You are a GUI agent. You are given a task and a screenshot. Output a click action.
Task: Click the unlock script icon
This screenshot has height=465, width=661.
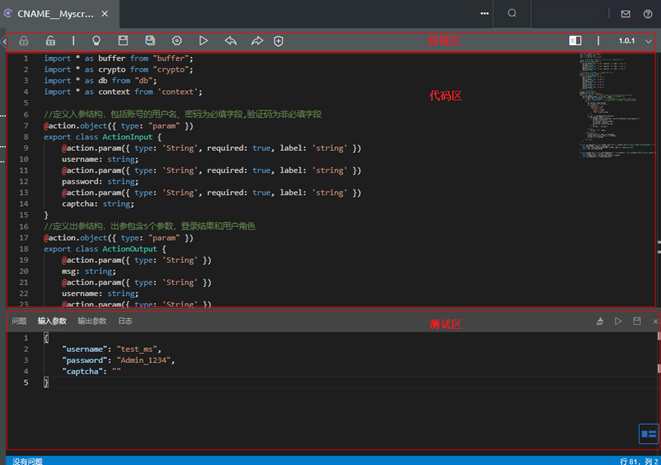tap(50, 41)
